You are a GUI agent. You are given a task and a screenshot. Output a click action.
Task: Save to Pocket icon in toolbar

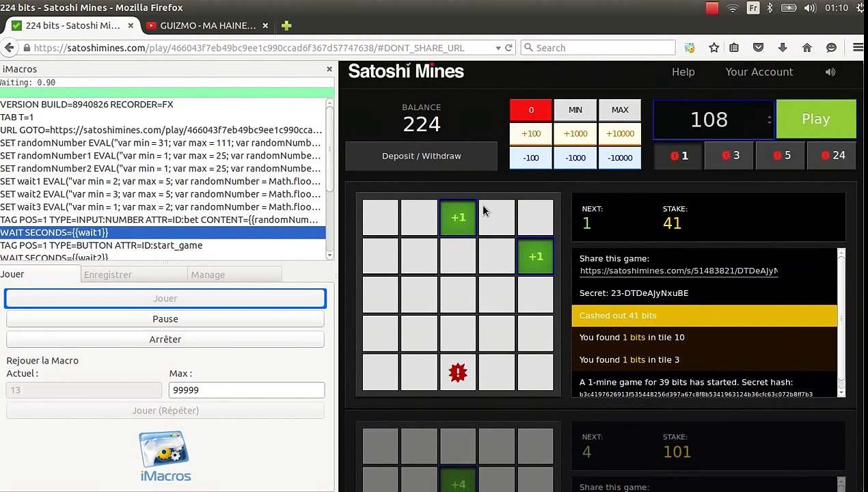pos(758,48)
